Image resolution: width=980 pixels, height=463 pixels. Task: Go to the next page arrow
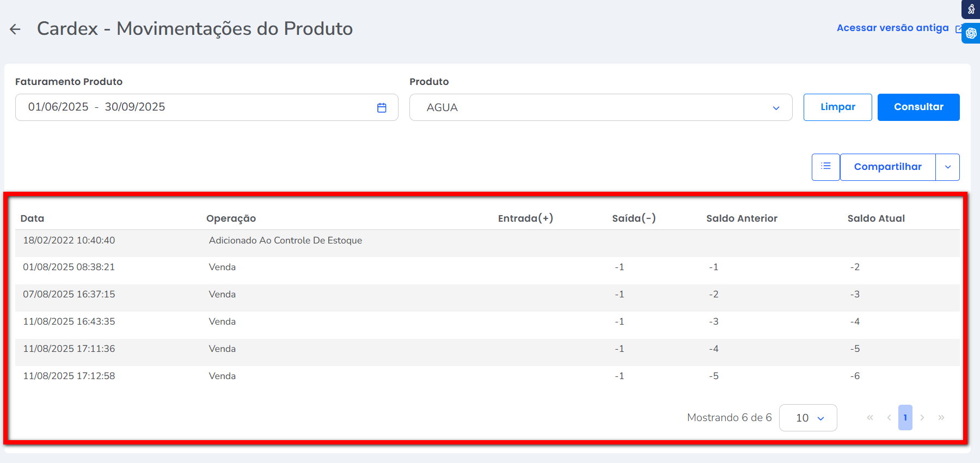tap(922, 418)
